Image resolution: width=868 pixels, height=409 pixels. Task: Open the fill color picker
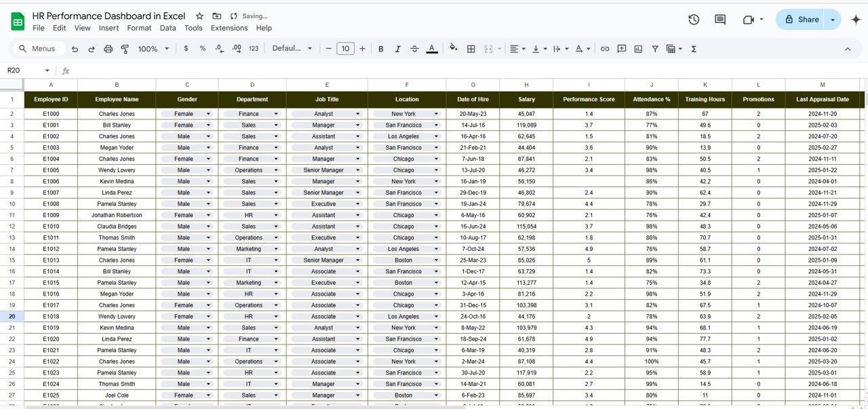(454, 49)
